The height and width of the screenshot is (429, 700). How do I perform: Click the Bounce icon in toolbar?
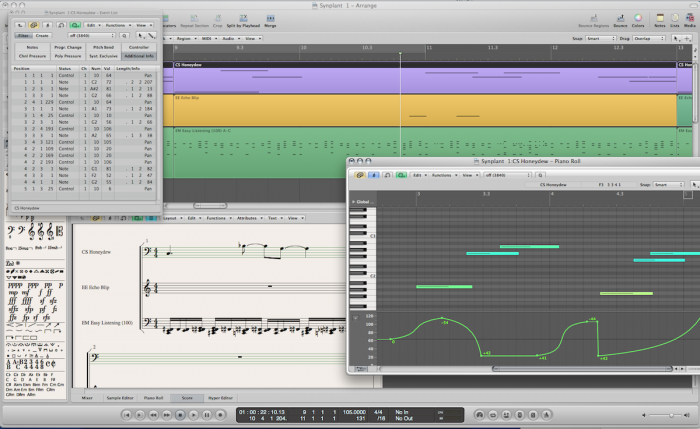coord(620,18)
